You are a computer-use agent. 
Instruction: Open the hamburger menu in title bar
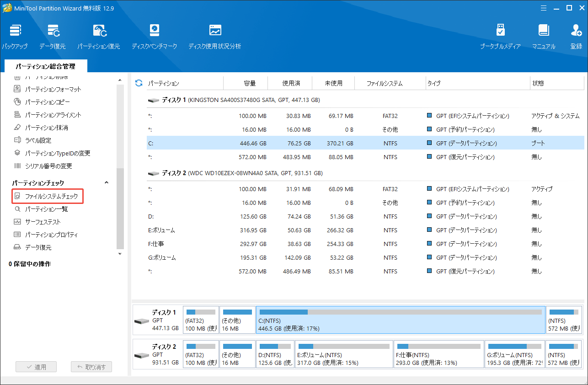[544, 8]
